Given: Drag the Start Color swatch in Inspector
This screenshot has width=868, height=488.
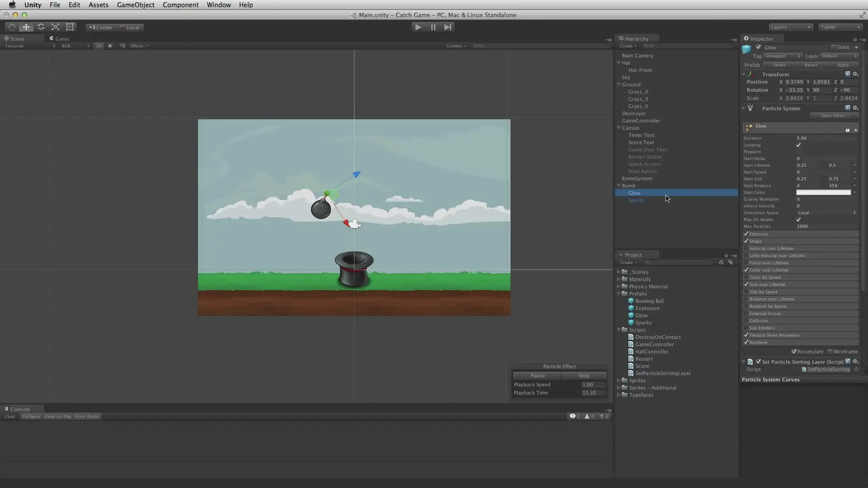Looking at the screenshot, I should [x=825, y=192].
